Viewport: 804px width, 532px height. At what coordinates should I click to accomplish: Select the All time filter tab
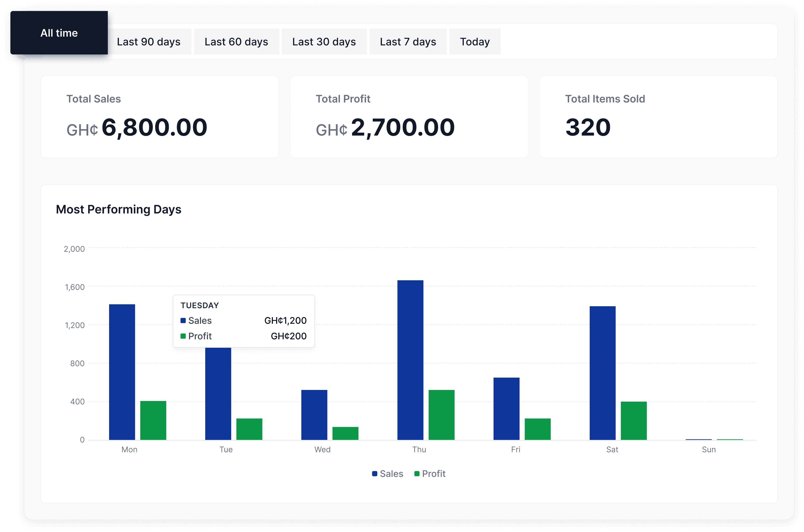[59, 33]
